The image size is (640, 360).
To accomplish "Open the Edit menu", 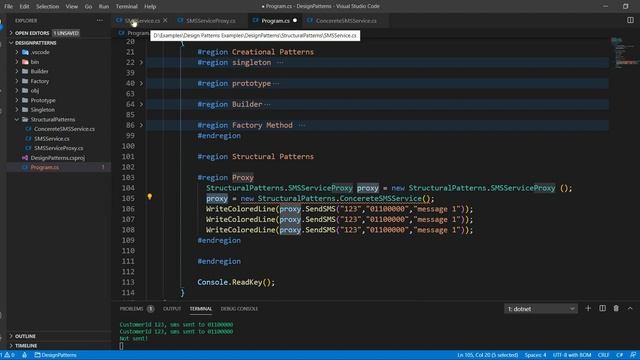I will click(x=24, y=6).
